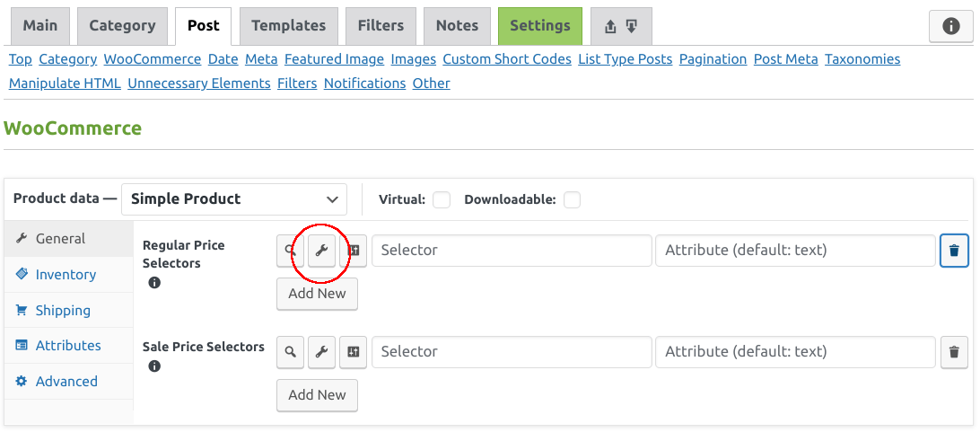Delete the Regular Price selector row

(954, 251)
